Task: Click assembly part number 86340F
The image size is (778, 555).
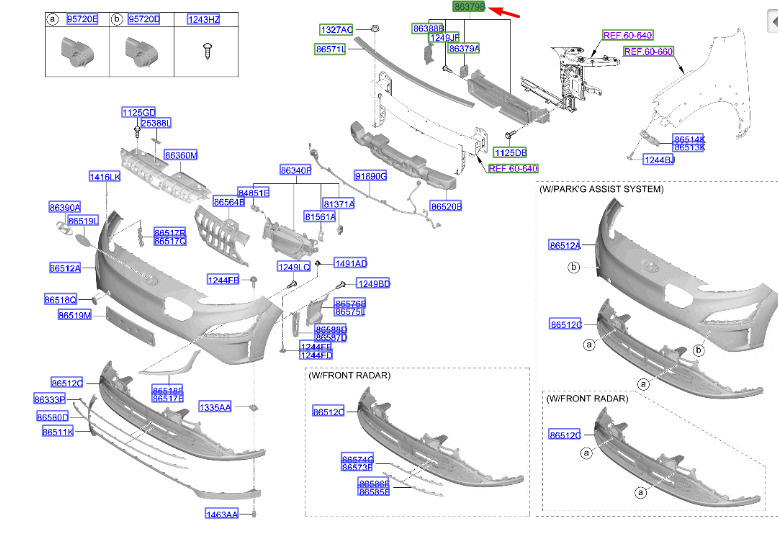Action: [x=296, y=170]
